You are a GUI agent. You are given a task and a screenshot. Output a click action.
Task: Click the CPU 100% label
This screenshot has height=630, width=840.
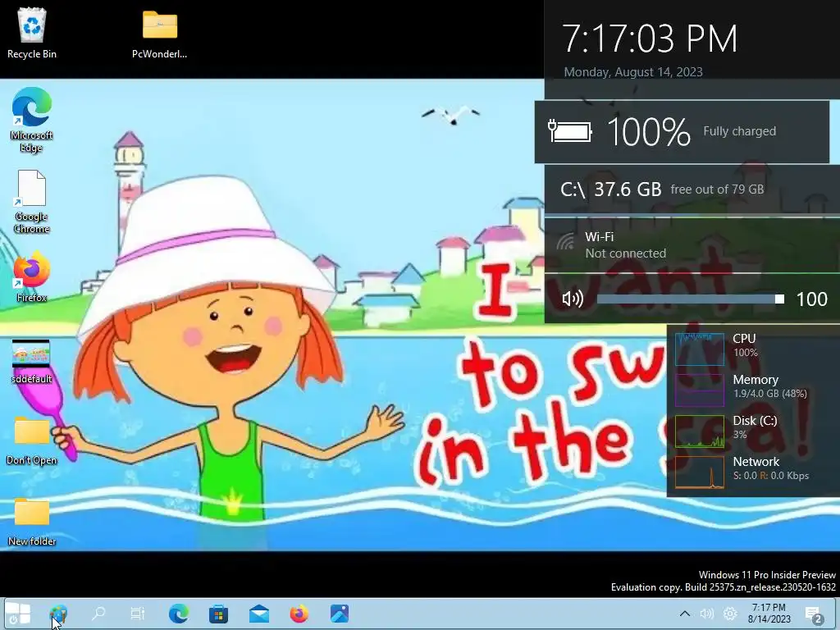coord(745,345)
